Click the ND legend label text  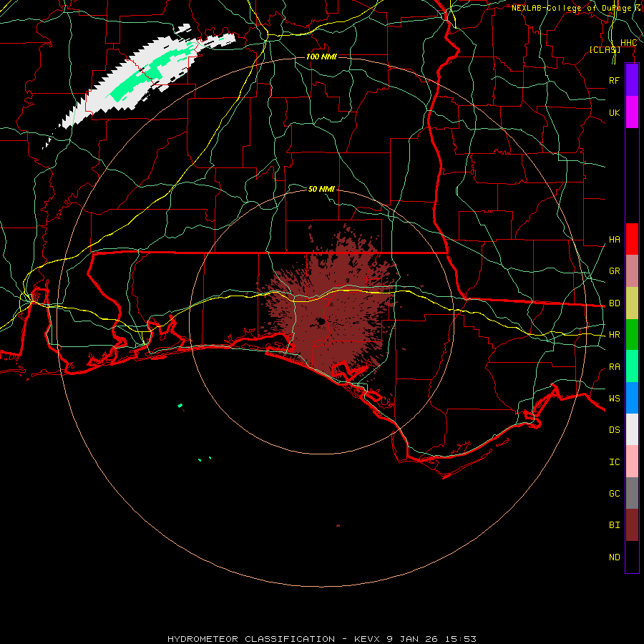(614, 557)
